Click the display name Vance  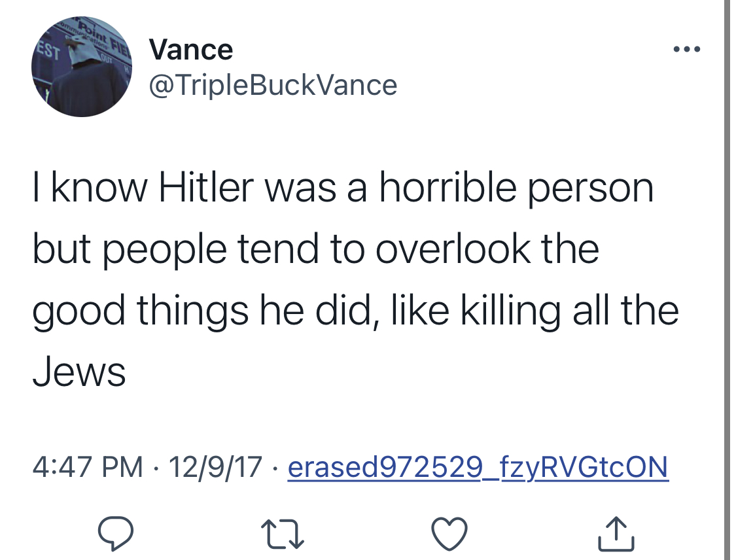pyautogui.click(x=190, y=50)
